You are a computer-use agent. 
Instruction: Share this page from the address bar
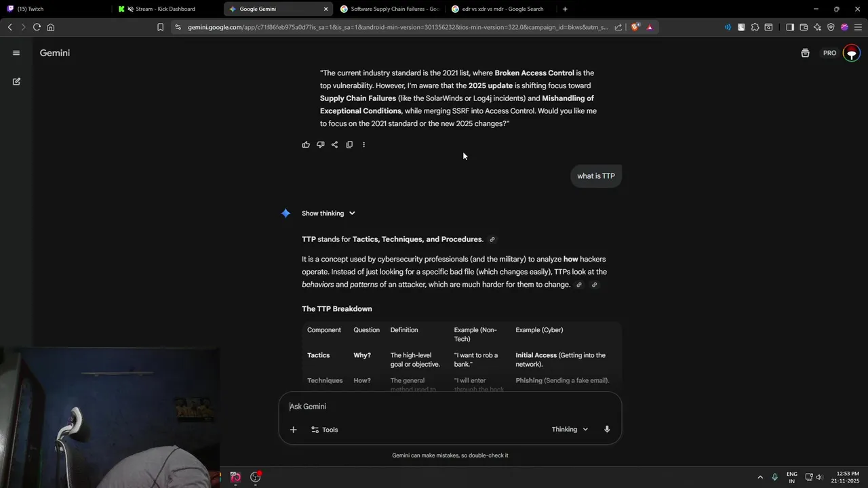pos(618,27)
